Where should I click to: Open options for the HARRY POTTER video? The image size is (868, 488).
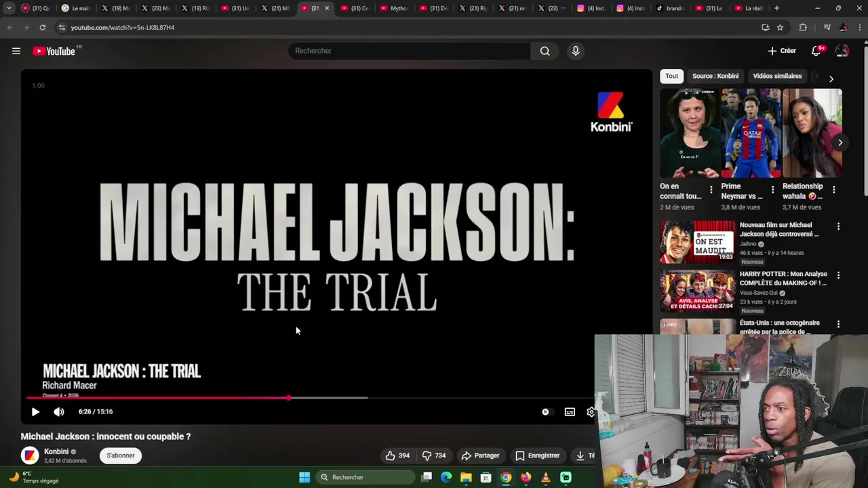pos(838,275)
